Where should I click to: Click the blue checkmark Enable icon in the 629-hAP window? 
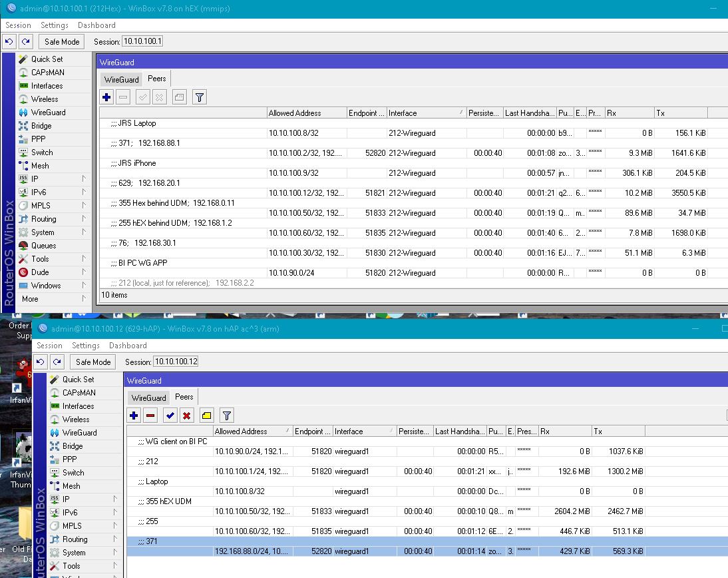click(x=170, y=416)
